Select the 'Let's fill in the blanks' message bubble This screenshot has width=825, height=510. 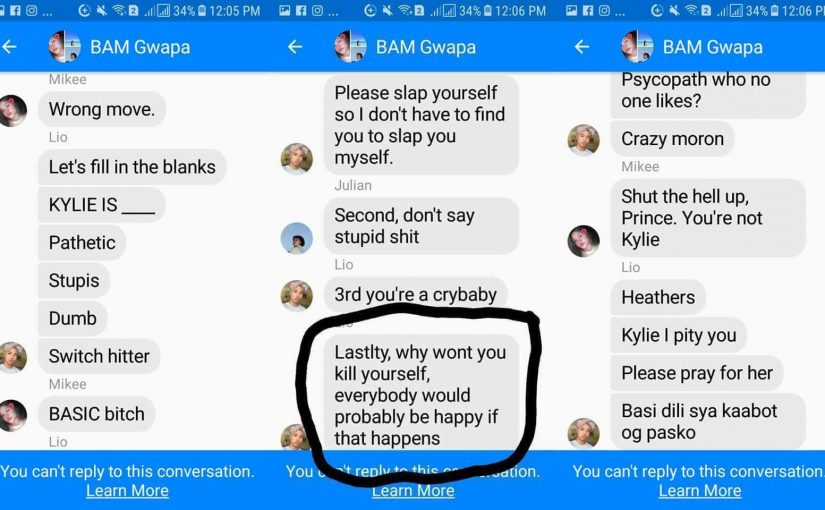132,167
